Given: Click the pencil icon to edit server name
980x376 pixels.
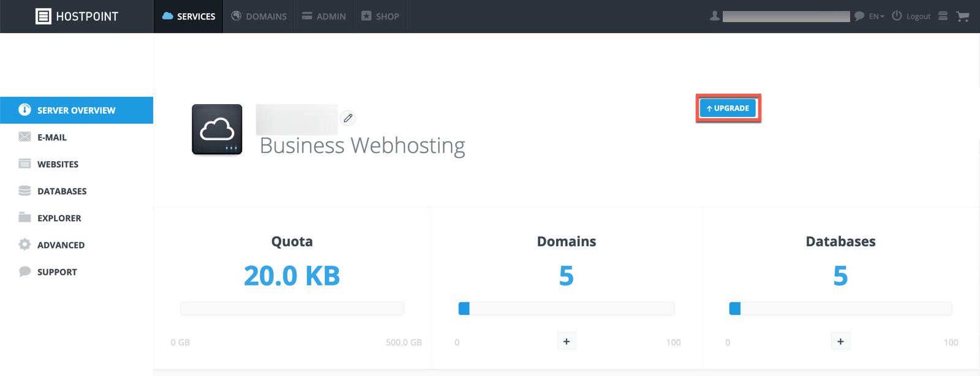Looking at the screenshot, I should 348,118.
